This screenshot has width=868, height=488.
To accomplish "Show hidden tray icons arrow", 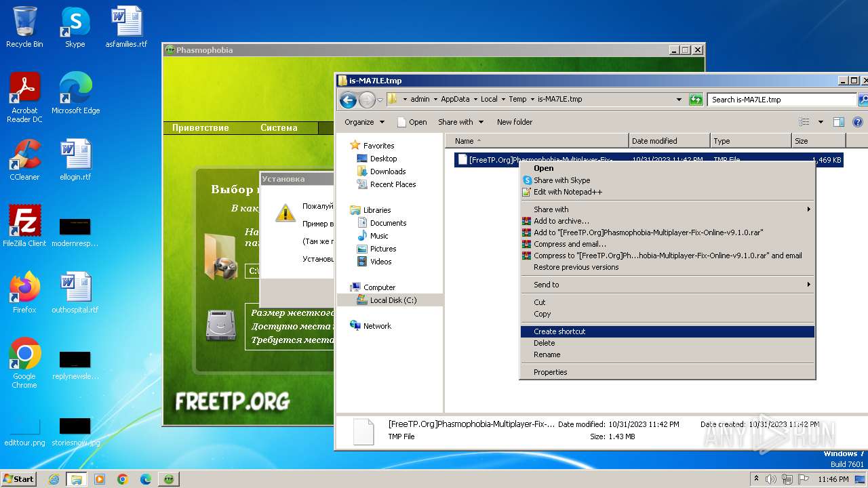I will pos(755,479).
